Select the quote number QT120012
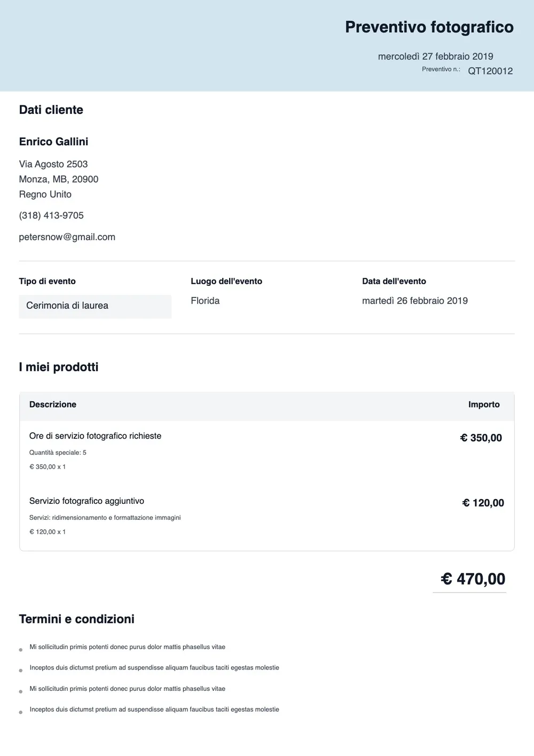 (490, 71)
